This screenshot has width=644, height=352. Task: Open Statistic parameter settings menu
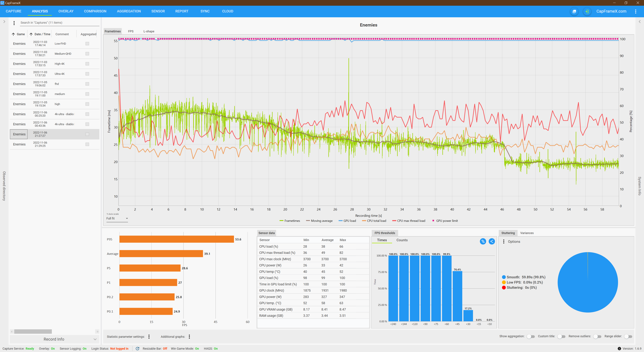point(149,337)
